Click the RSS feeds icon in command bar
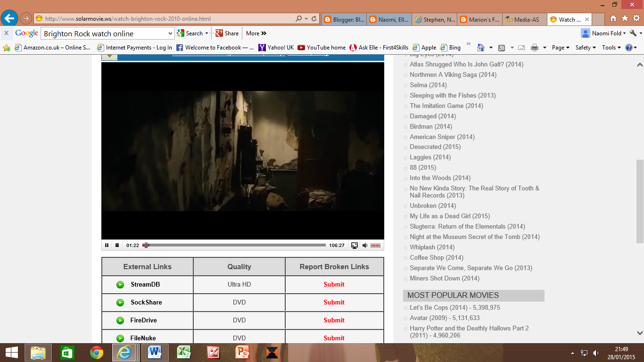This screenshot has height=362, width=644. (502, 48)
